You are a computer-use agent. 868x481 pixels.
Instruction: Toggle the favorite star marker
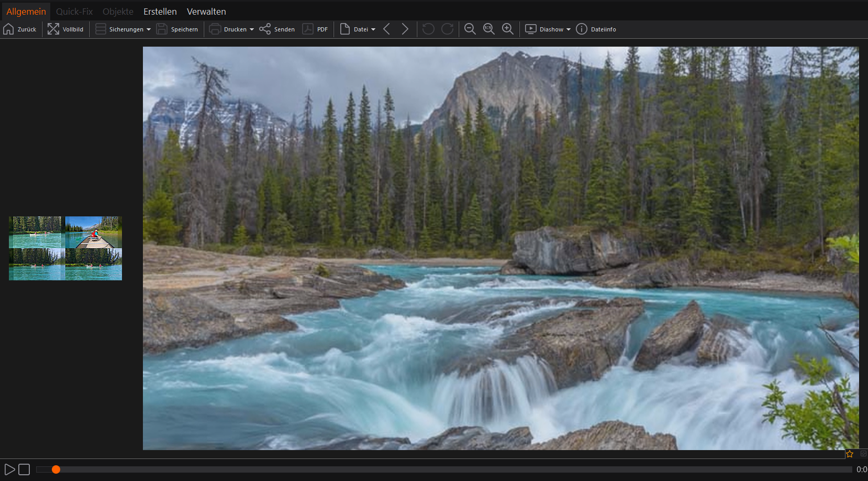click(x=850, y=454)
